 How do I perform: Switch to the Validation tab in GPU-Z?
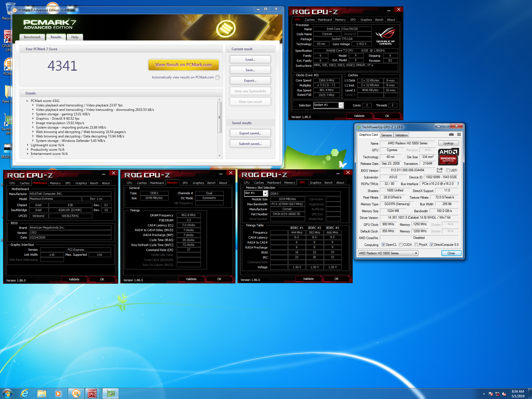401,135
